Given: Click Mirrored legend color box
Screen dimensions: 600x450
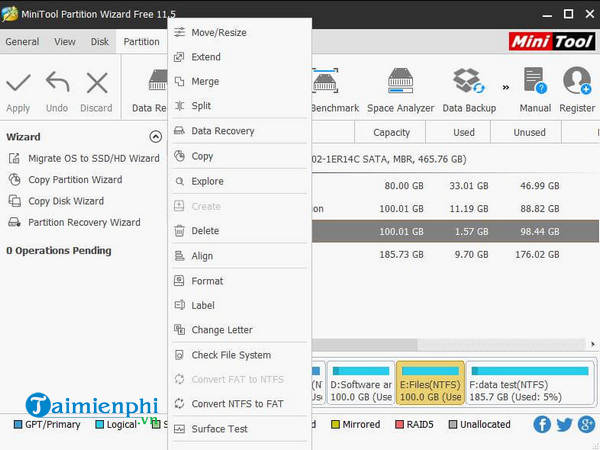Looking at the screenshot, I should [x=335, y=424].
